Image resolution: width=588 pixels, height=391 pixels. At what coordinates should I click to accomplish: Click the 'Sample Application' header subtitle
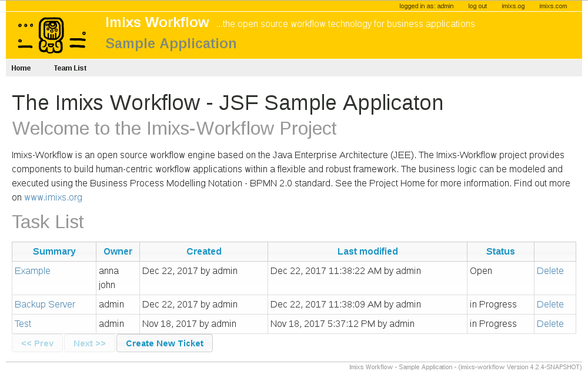pos(171,44)
